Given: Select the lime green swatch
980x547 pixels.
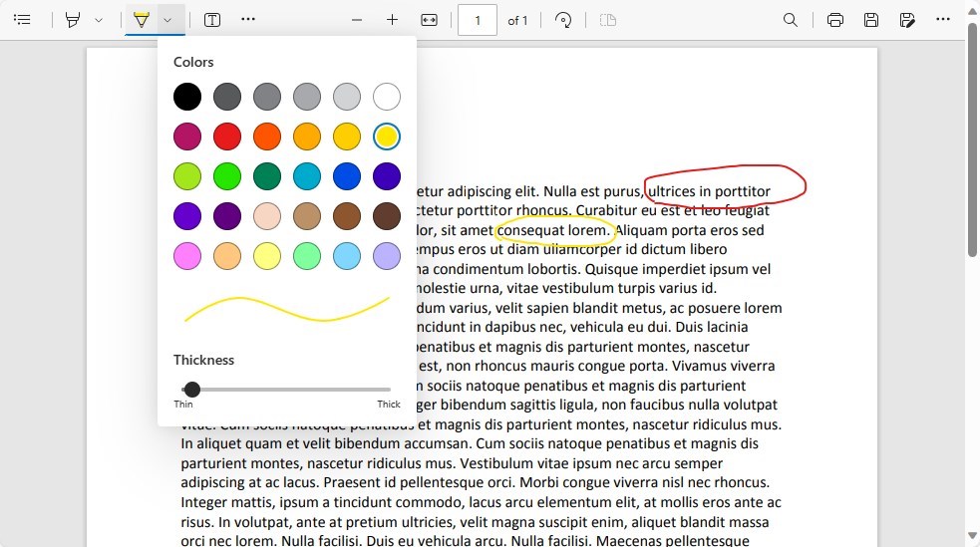Looking at the screenshot, I should (x=187, y=176).
